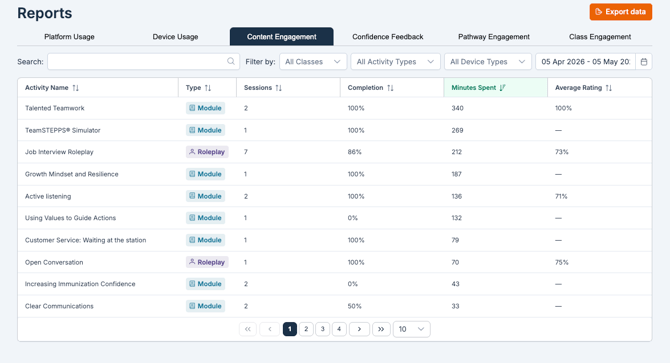Viewport: 670px width, 363px height.
Task: Click the Average Rating column header
Action: coord(599,88)
